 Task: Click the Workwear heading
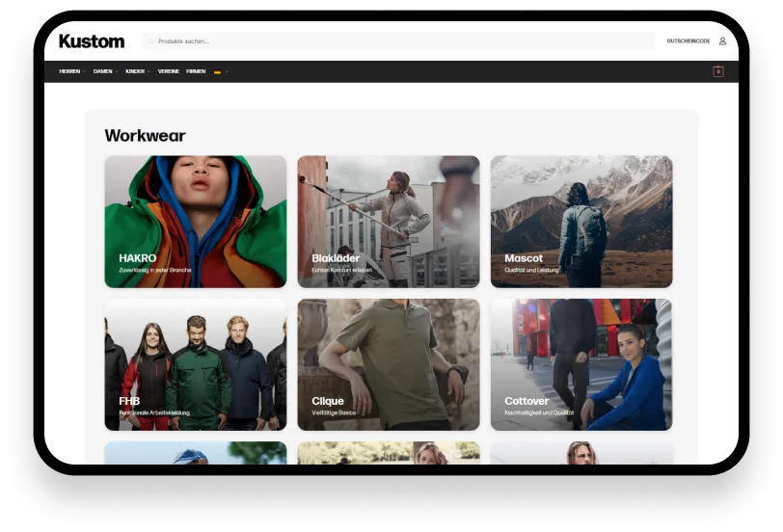click(145, 136)
